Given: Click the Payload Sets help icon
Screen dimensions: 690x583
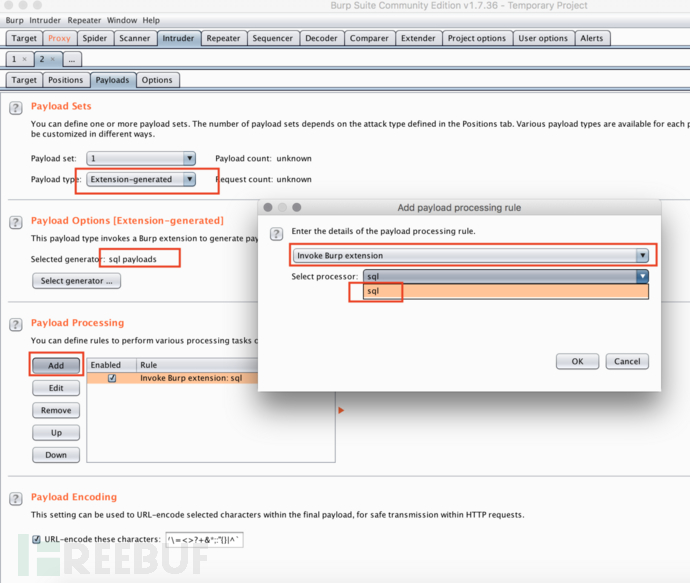Looking at the screenshot, I should 16,107.
